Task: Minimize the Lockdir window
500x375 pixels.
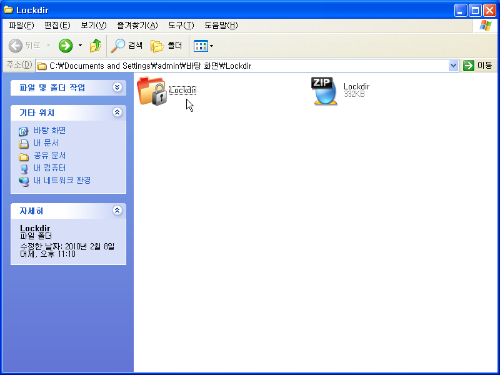Action: click(x=460, y=10)
